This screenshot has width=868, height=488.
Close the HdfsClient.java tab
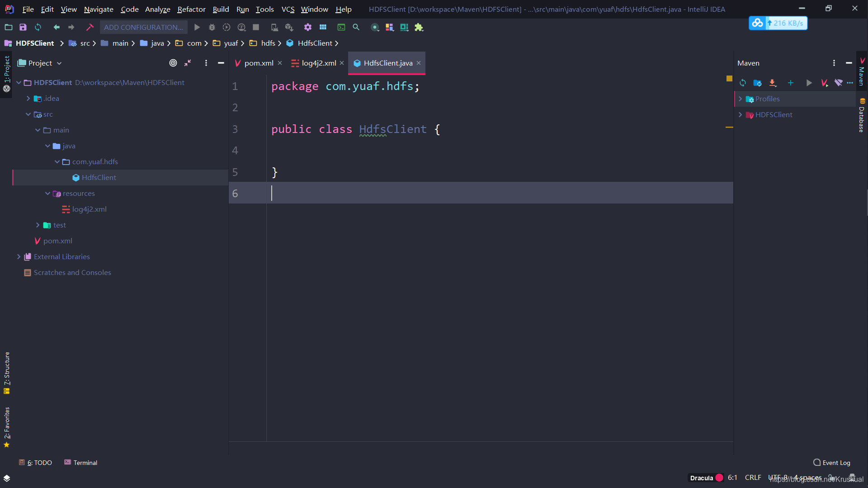419,63
